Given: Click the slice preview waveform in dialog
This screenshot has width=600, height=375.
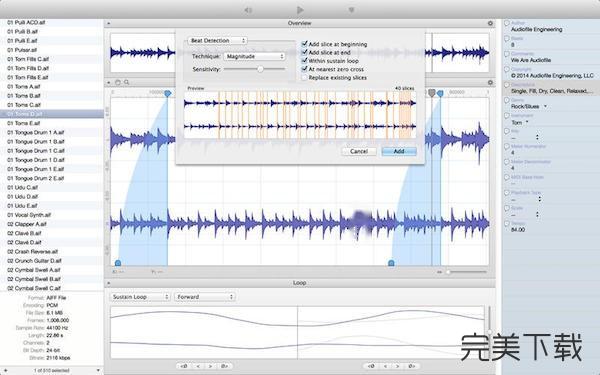Looking at the screenshot, I should pos(300,114).
